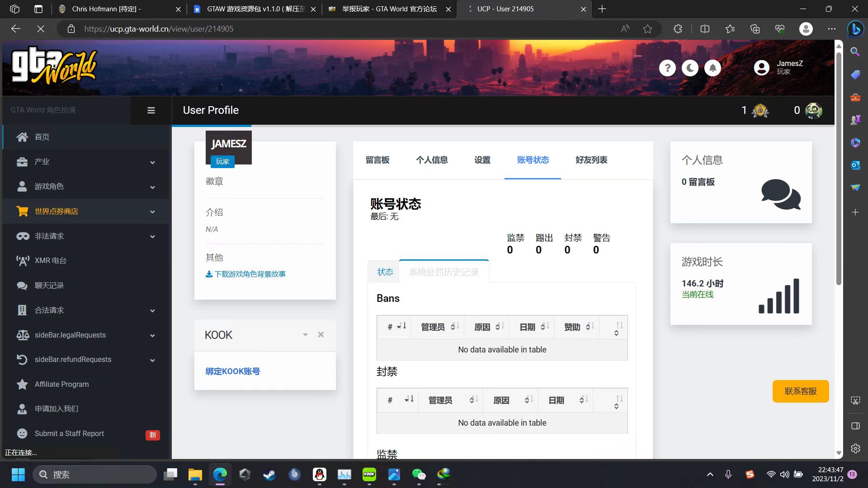868x488 pixels.
Task: Click the Affiliate Program star icon
Action: pos(22,384)
